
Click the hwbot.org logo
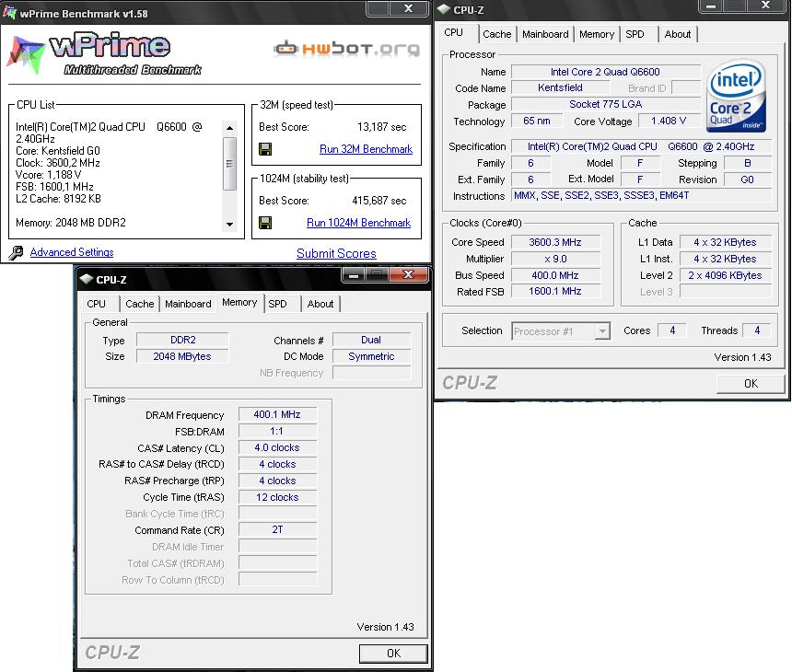point(346,49)
